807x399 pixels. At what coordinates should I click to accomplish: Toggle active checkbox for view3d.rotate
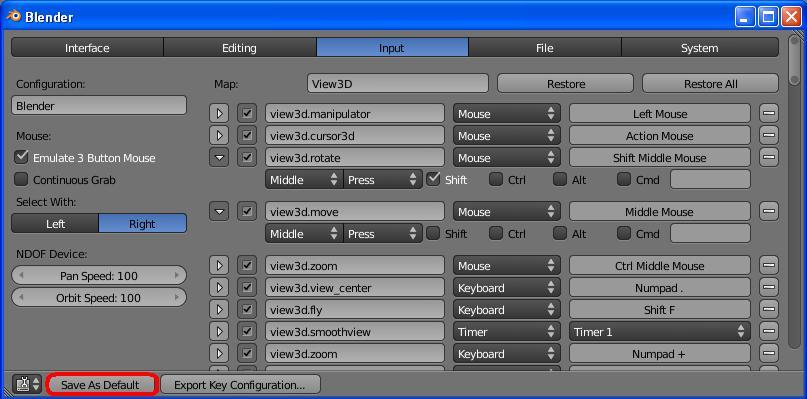(x=247, y=157)
